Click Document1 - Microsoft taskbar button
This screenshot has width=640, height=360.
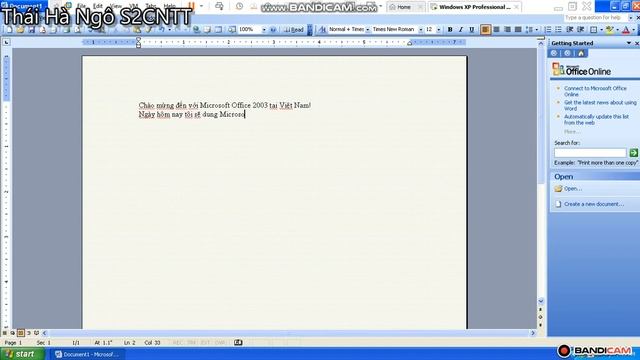tap(87, 354)
